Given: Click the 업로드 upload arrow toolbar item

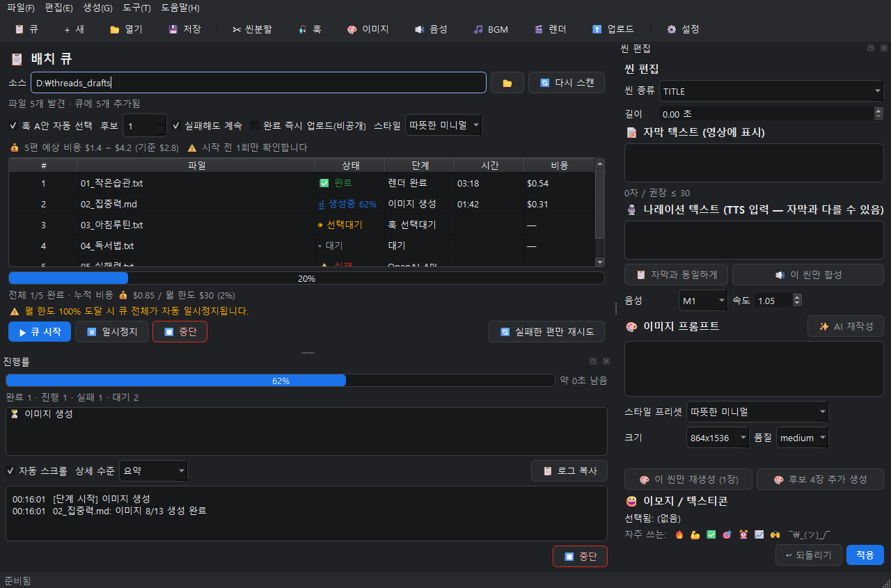Looking at the screenshot, I should pos(613,29).
